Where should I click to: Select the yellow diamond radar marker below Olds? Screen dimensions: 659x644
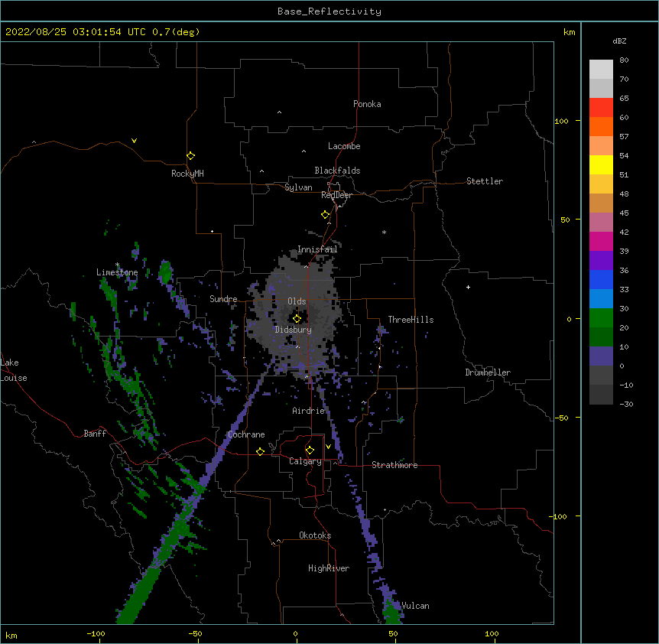(x=297, y=318)
